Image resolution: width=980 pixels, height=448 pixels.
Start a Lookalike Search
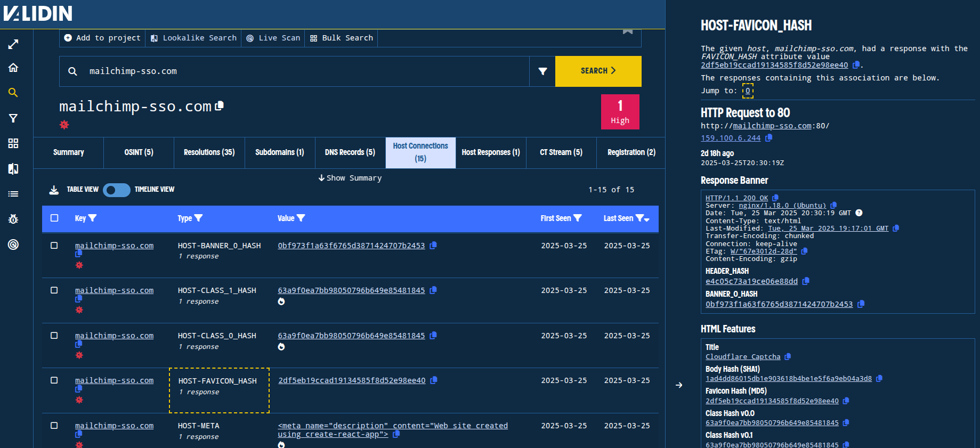(x=193, y=38)
